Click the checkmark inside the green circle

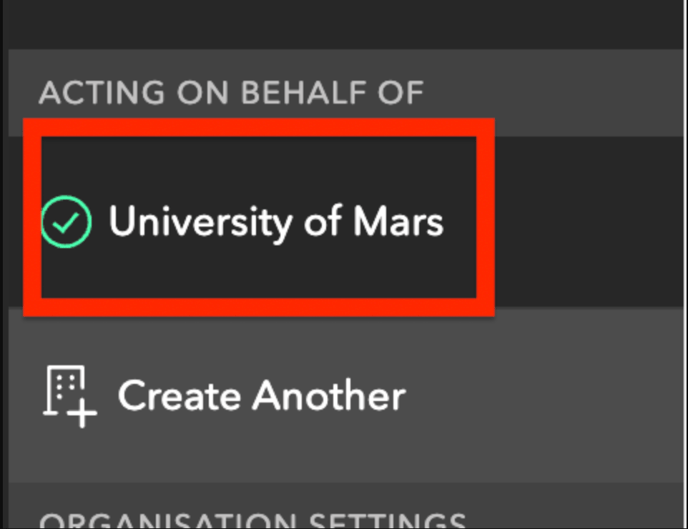(x=65, y=222)
